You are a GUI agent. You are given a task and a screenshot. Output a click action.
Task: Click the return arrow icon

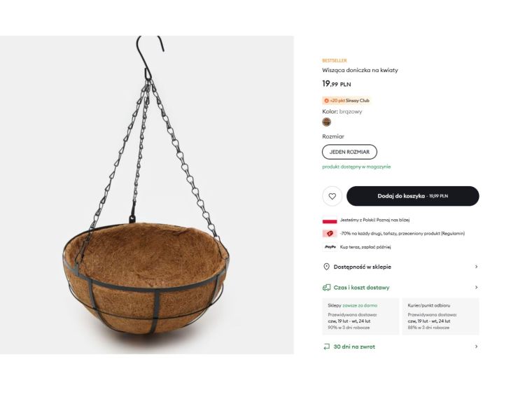326,346
